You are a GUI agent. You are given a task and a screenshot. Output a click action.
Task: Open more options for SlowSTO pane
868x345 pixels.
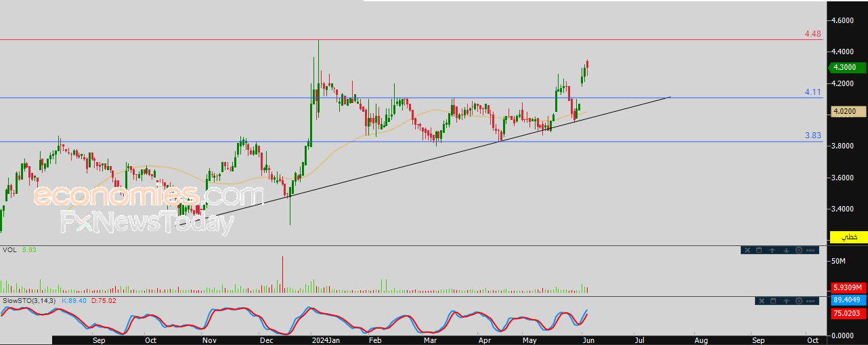click(x=810, y=301)
